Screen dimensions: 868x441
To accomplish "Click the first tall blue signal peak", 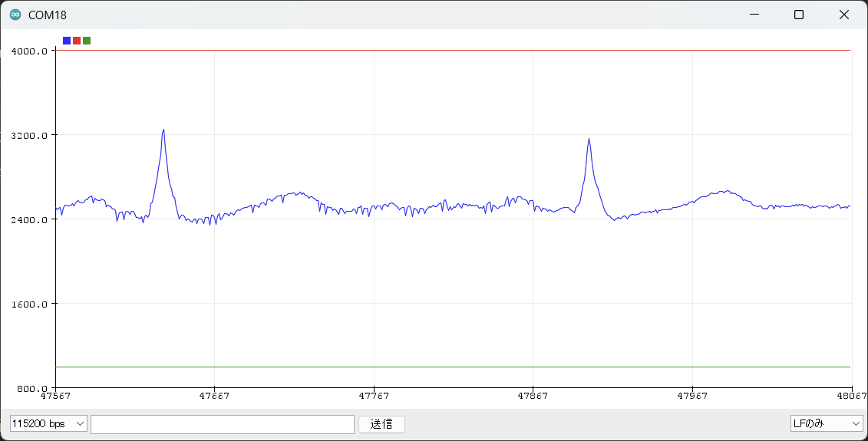I will (x=163, y=131).
